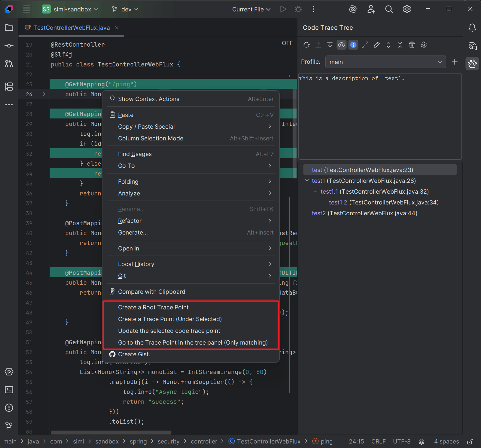Delete trace point with trash icon
Viewport: 481px width, 448px height.
(x=412, y=45)
